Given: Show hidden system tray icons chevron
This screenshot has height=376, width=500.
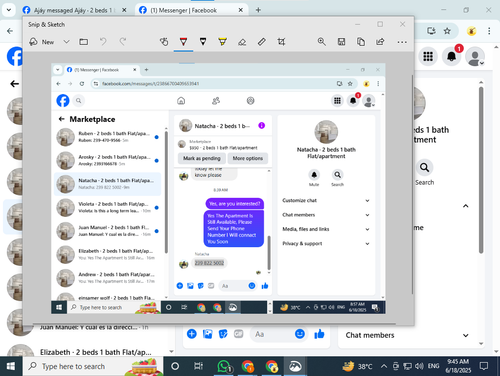Looking at the screenshot, I should click(x=384, y=366).
